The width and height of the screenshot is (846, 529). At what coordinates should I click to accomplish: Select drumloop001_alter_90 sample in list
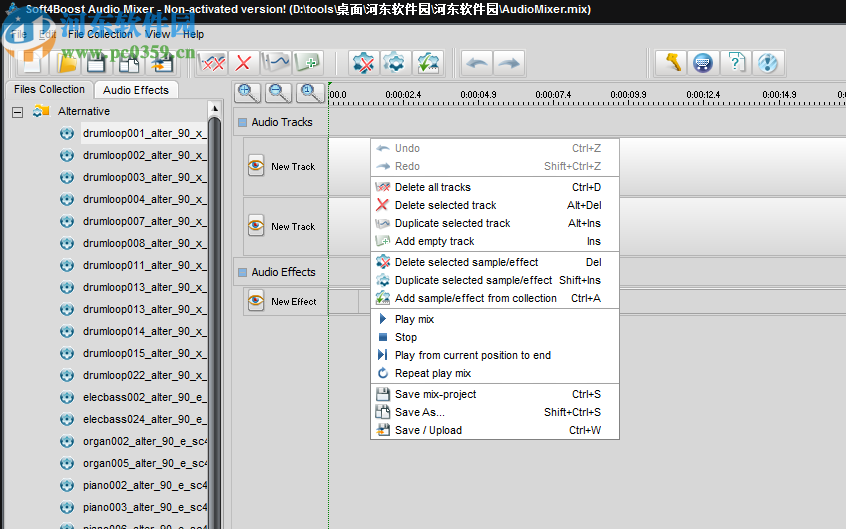pyautogui.click(x=143, y=133)
